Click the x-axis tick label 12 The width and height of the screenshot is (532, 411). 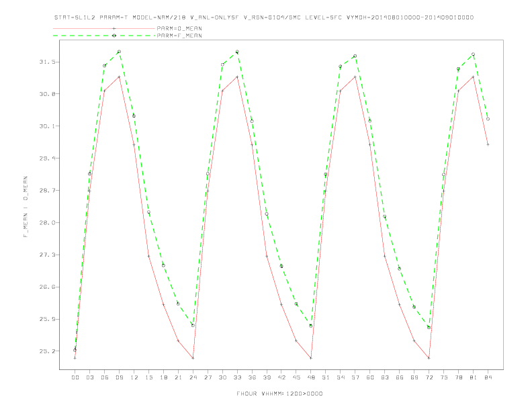(134, 377)
